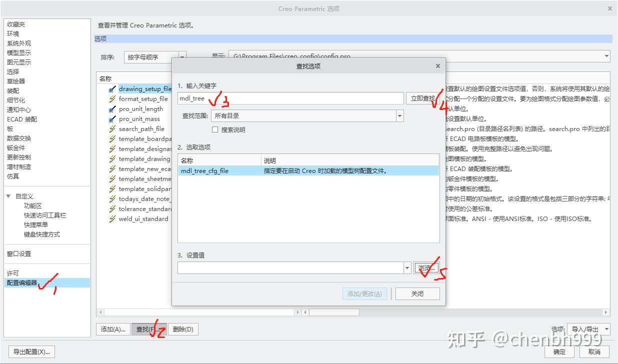The width and height of the screenshot is (618, 364).
Task: Click the lightning icon next to template_drawing
Action: [112, 159]
